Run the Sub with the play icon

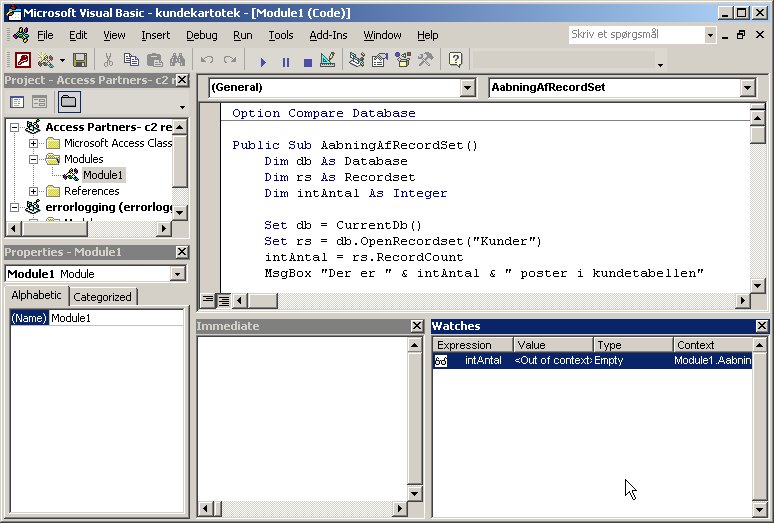265,60
